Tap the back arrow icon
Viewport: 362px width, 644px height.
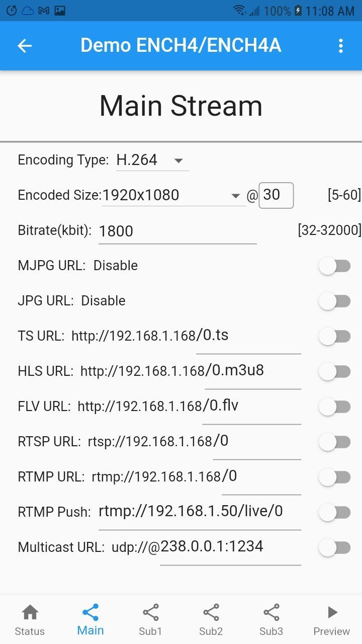point(25,46)
